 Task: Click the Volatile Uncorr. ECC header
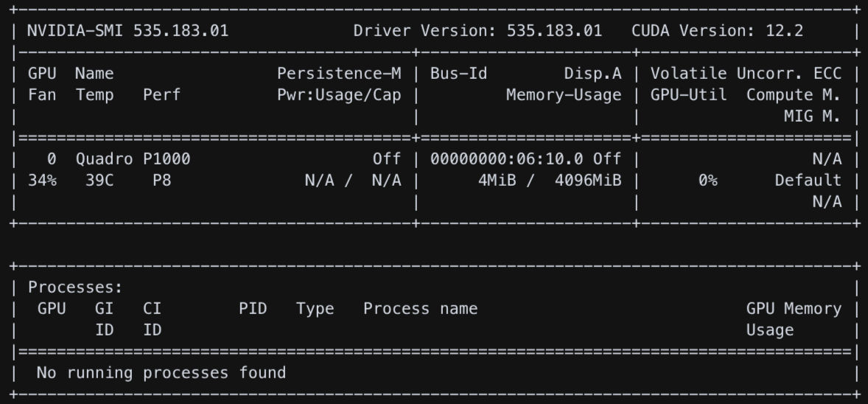tap(746, 73)
